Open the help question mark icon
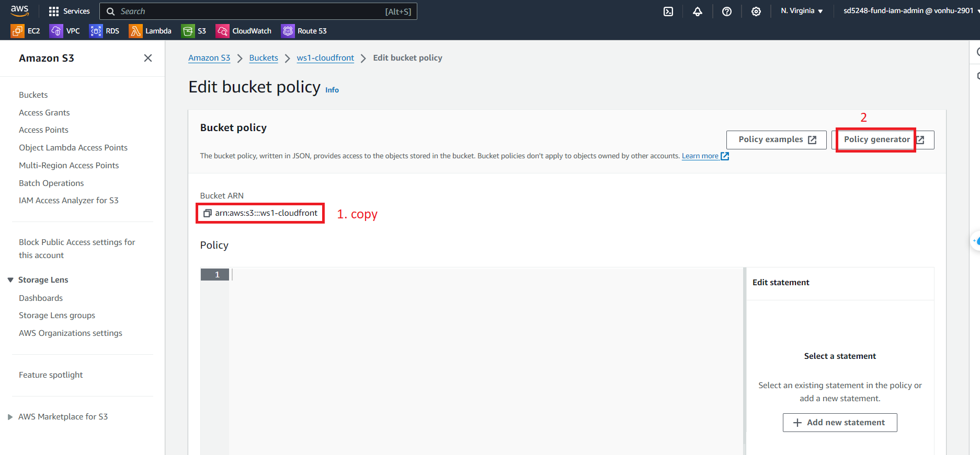This screenshot has height=455, width=980. (x=727, y=11)
